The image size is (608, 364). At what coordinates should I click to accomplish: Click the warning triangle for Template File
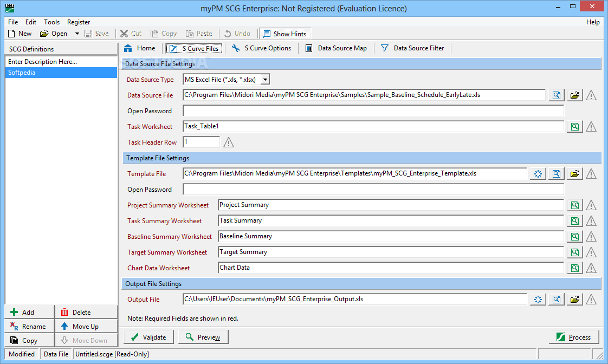591,174
